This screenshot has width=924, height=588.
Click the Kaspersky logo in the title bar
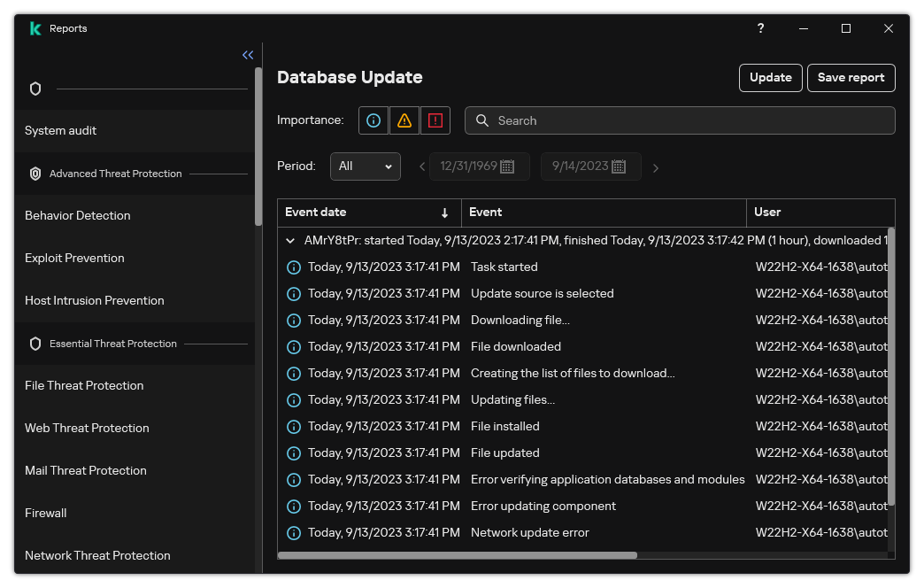pyautogui.click(x=35, y=27)
